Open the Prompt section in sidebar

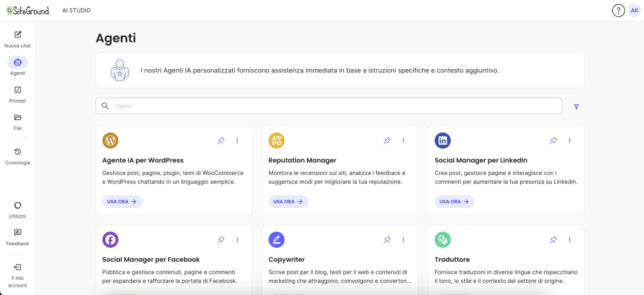point(18,94)
